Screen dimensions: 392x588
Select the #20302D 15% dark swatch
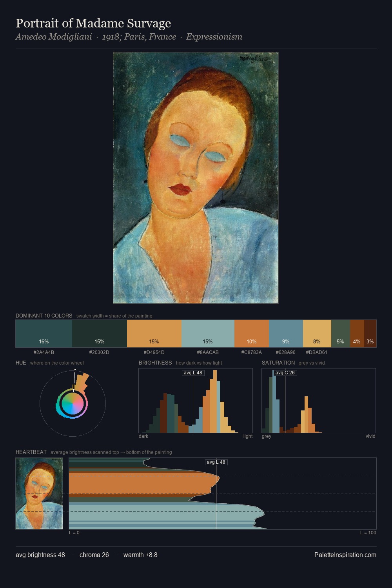[x=100, y=334]
